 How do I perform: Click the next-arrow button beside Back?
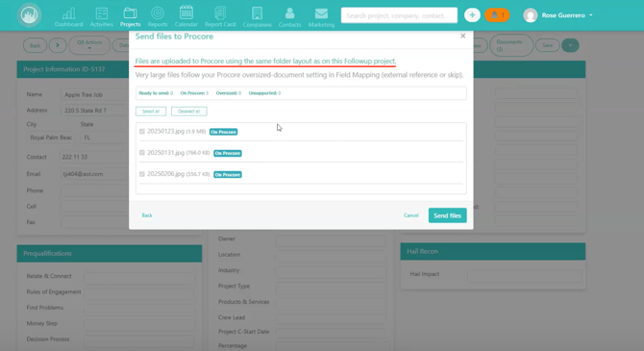pos(58,45)
